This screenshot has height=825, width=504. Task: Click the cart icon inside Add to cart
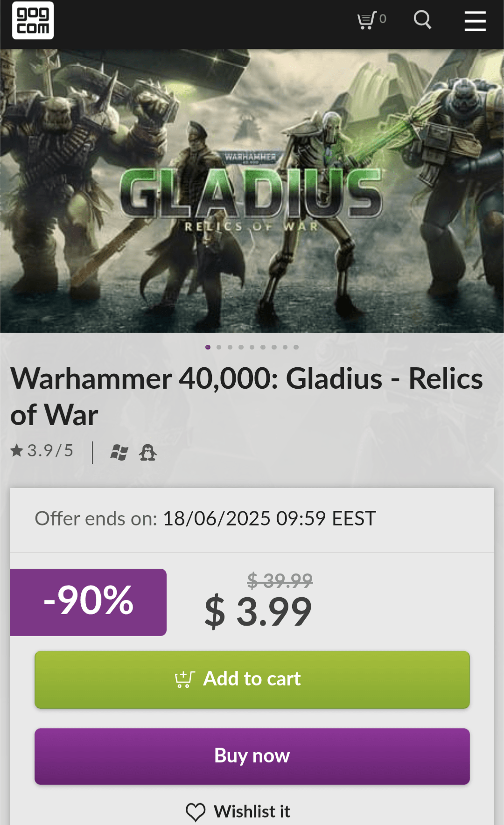(x=185, y=679)
